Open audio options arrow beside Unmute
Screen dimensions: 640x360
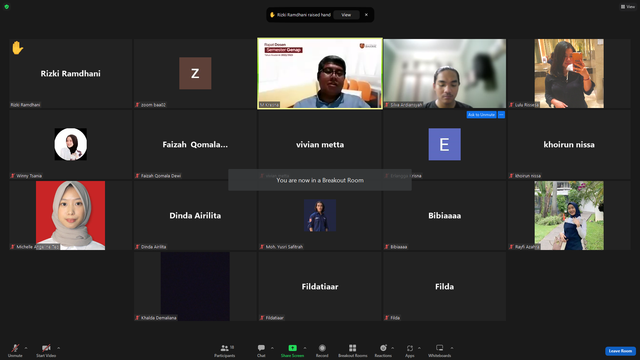point(26,348)
